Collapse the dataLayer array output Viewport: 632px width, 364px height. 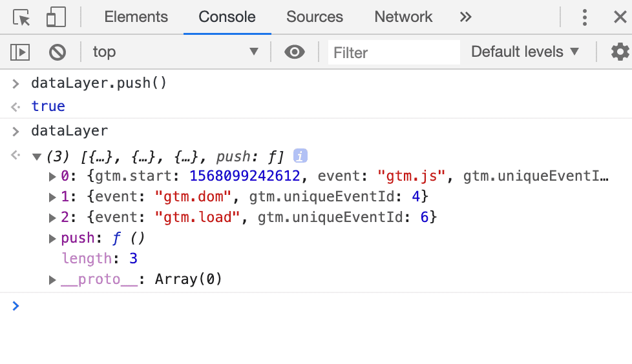coord(37,156)
